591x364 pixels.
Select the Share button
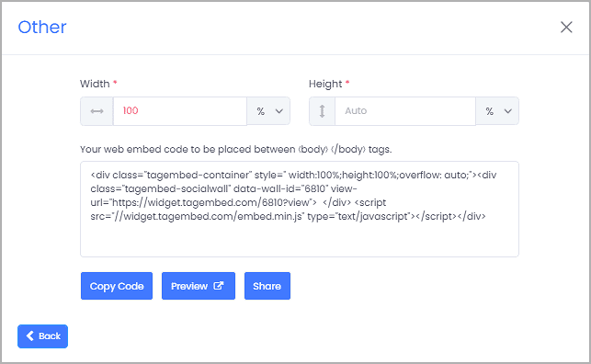pos(267,286)
